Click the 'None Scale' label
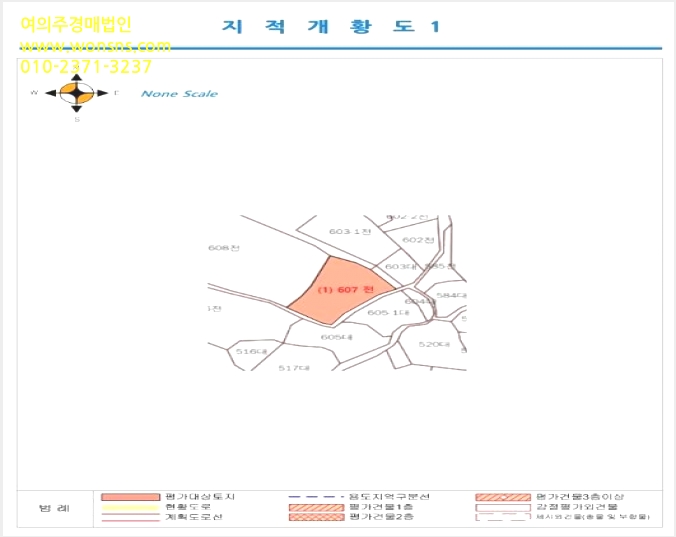The width and height of the screenshot is (676, 537). (x=179, y=94)
